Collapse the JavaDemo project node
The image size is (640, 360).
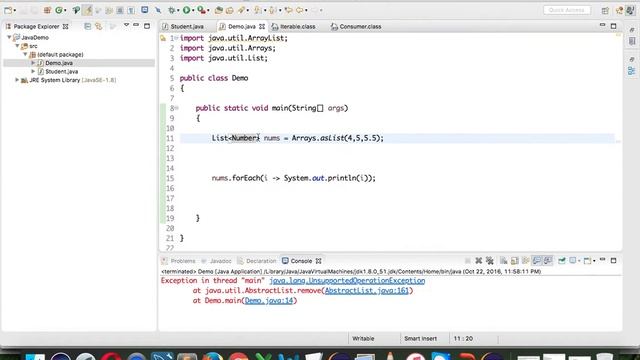click(x=9, y=37)
